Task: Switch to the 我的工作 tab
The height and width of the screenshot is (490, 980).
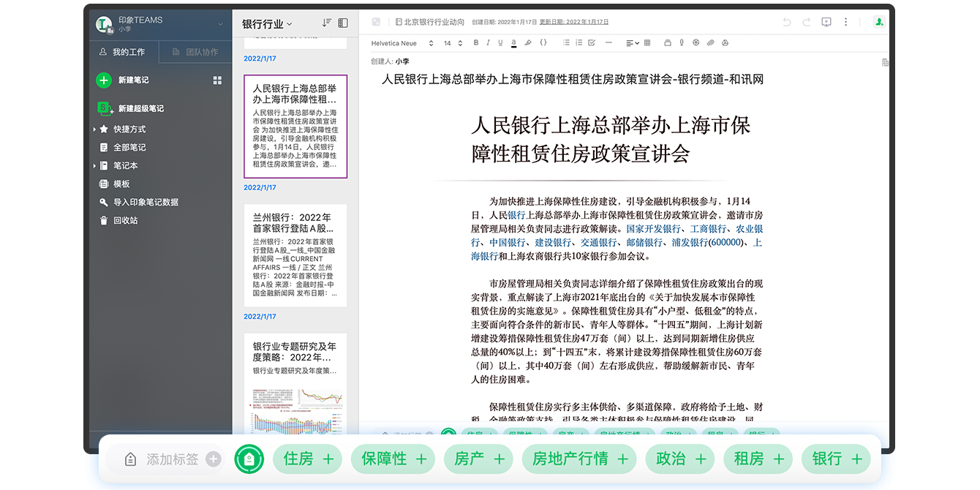Action: pos(122,52)
